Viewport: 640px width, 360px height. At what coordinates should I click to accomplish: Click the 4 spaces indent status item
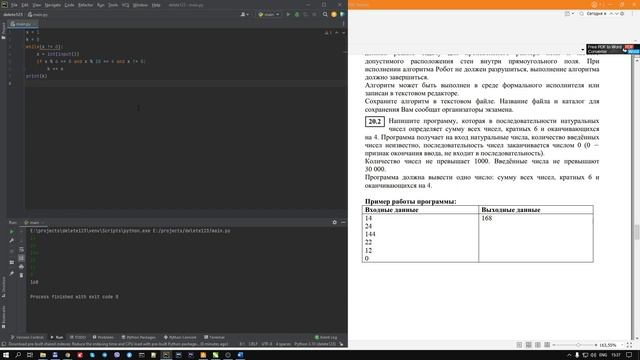pos(283,344)
